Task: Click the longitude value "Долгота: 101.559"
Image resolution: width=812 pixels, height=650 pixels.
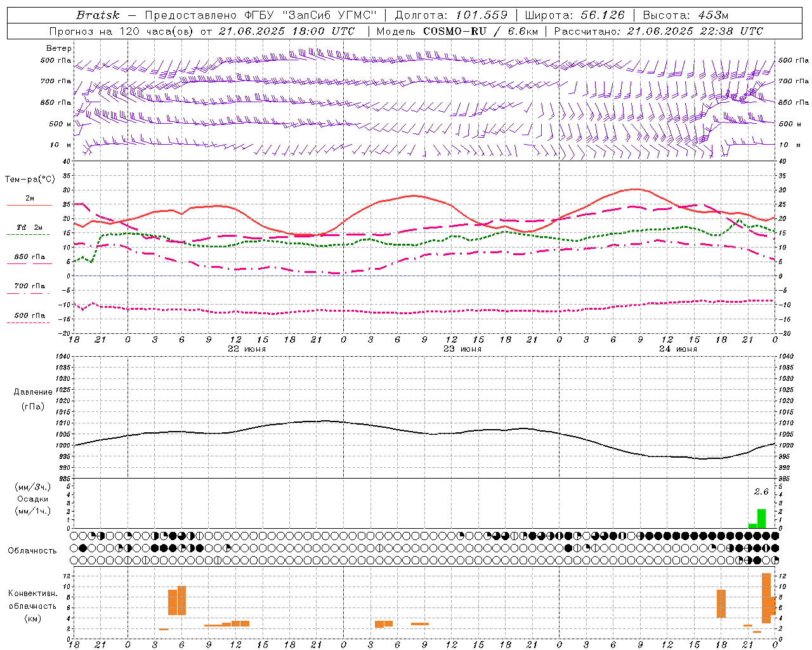Action: tap(451, 15)
